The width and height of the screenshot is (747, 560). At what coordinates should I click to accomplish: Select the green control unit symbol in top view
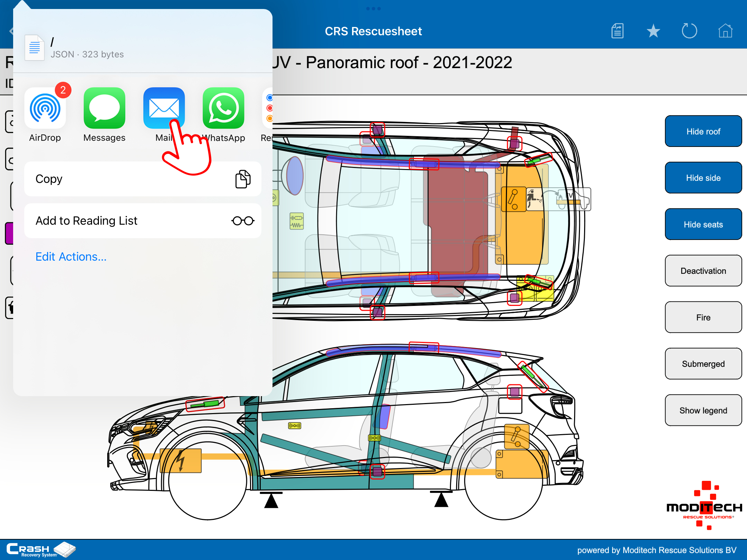tap(296, 221)
